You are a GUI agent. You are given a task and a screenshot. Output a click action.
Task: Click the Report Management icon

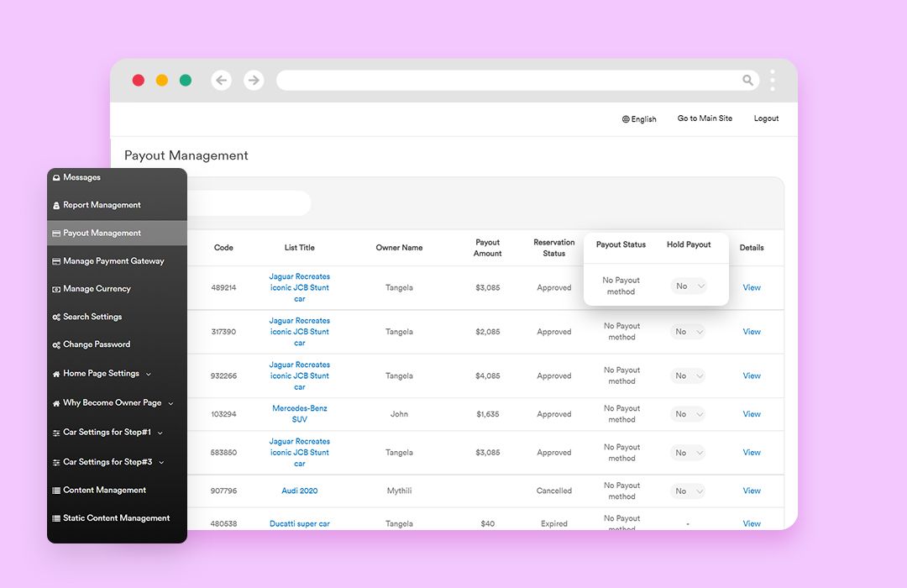56,206
